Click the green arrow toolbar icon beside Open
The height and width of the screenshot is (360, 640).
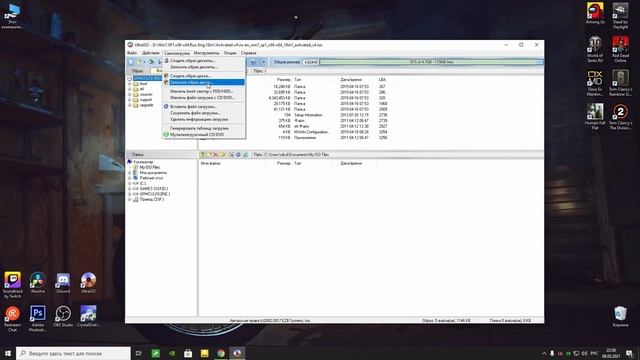151,62
